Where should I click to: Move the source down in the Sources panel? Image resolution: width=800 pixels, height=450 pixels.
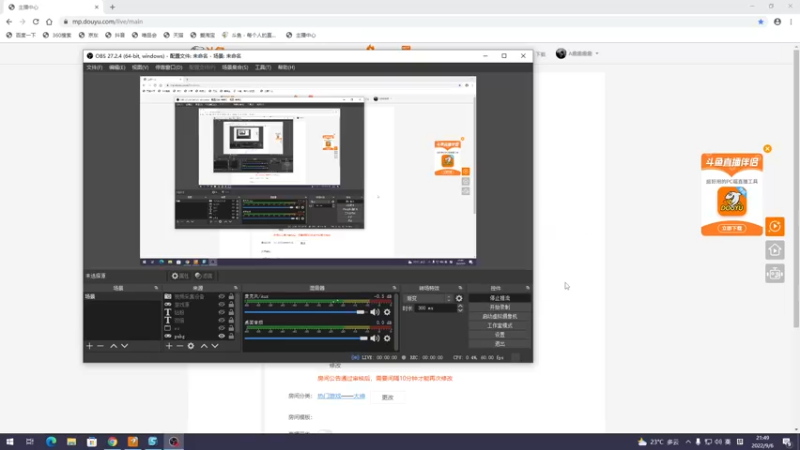point(215,346)
